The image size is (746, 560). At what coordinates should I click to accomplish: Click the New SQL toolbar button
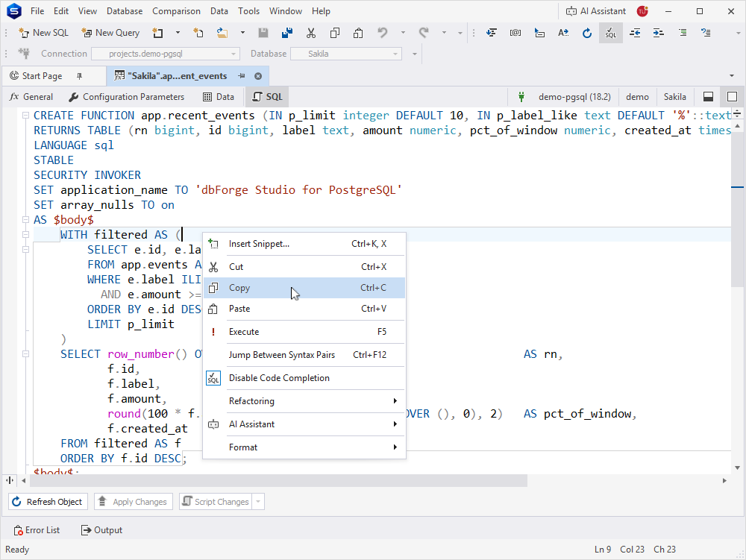43,33
